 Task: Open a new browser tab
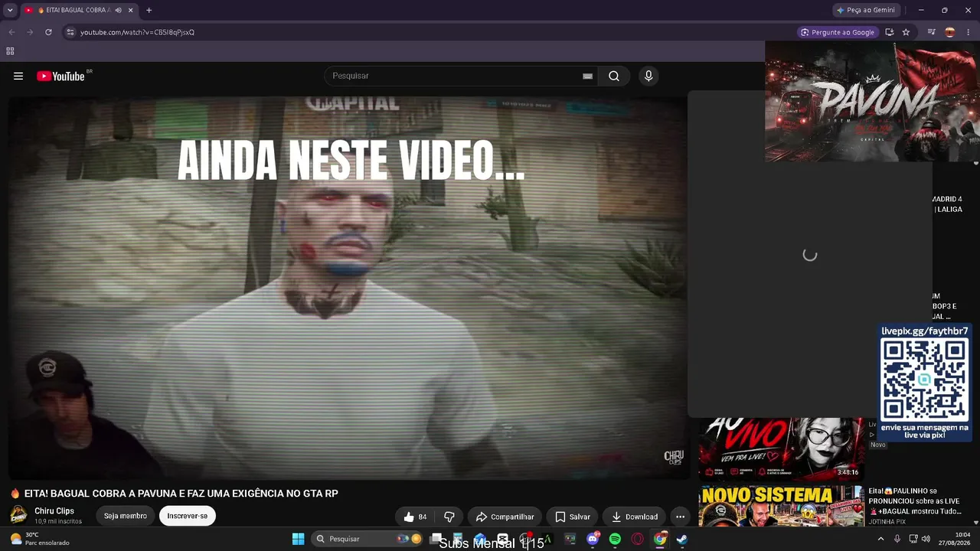(x=149, y=10)
